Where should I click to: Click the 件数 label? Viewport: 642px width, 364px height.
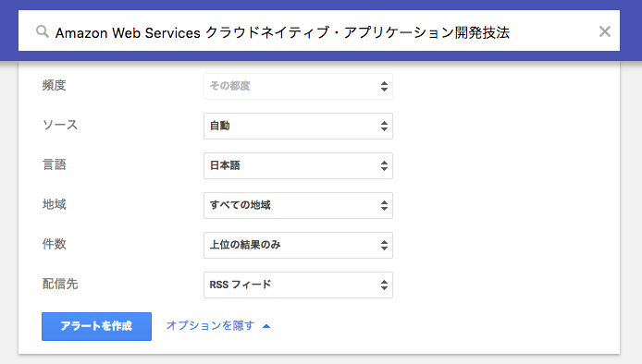point(54,244)
